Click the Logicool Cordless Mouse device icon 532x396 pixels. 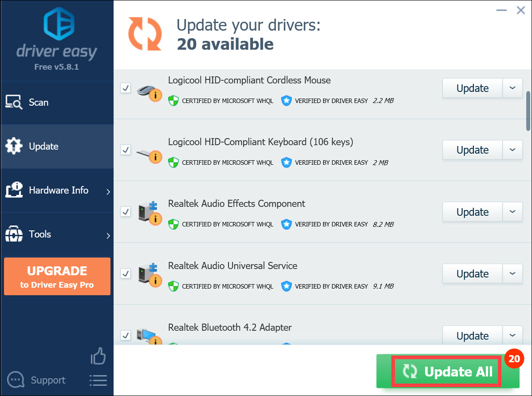pyautogui.click(x=149, y=92)
